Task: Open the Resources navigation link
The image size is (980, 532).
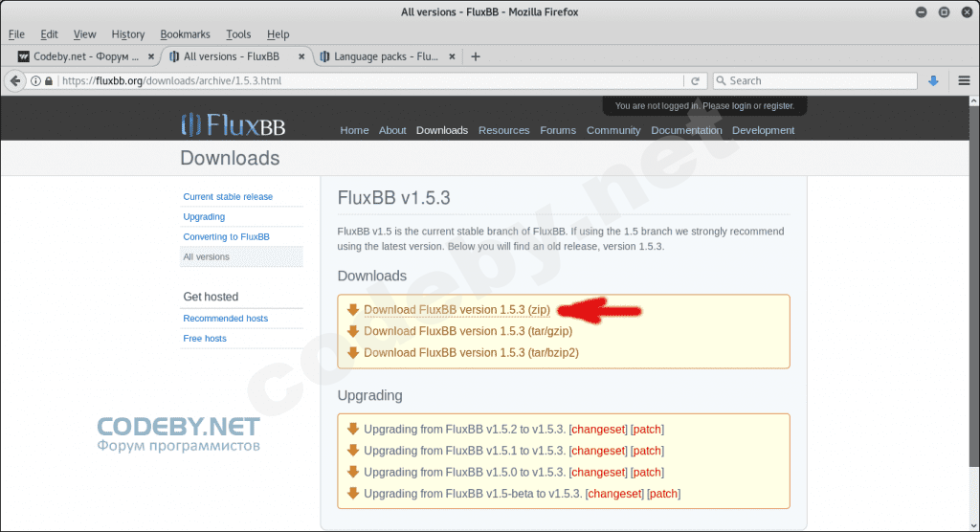Action: click(x=503, y=130)
